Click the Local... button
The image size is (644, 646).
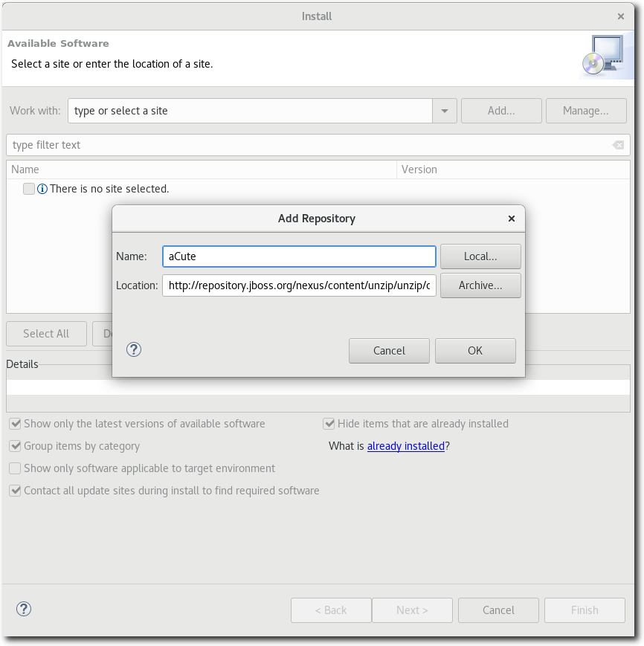(480, 256)
